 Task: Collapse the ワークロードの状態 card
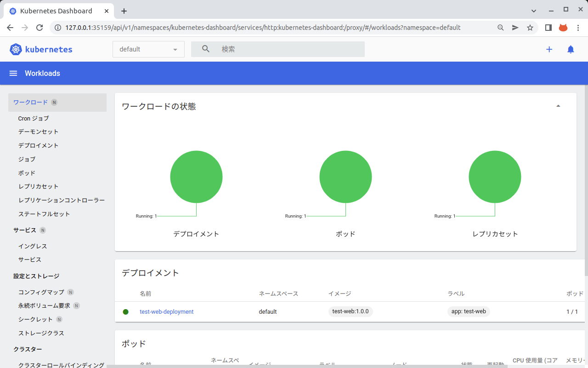[x=558, y=105]
